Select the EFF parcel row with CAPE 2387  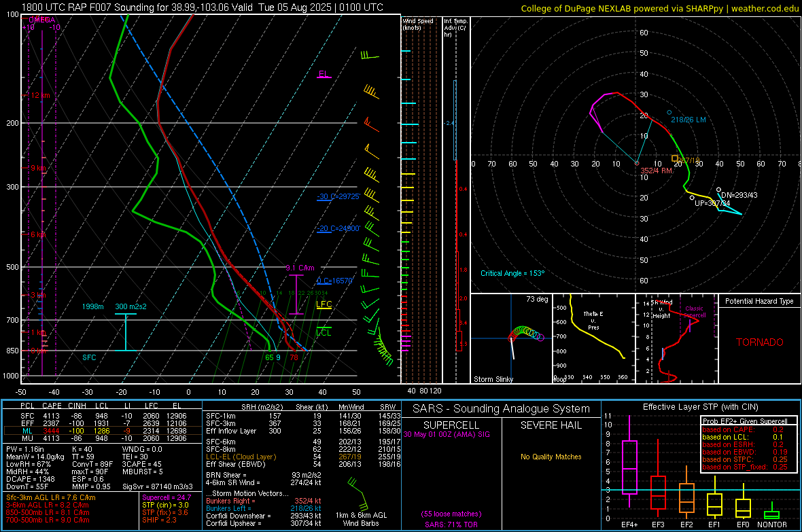coord(103,423)
